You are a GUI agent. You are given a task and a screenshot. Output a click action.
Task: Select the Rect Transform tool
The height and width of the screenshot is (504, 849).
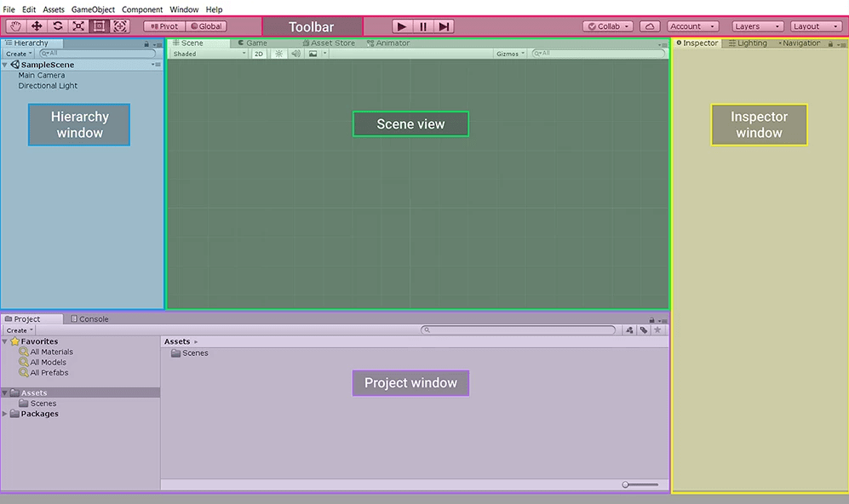point(100,26)
